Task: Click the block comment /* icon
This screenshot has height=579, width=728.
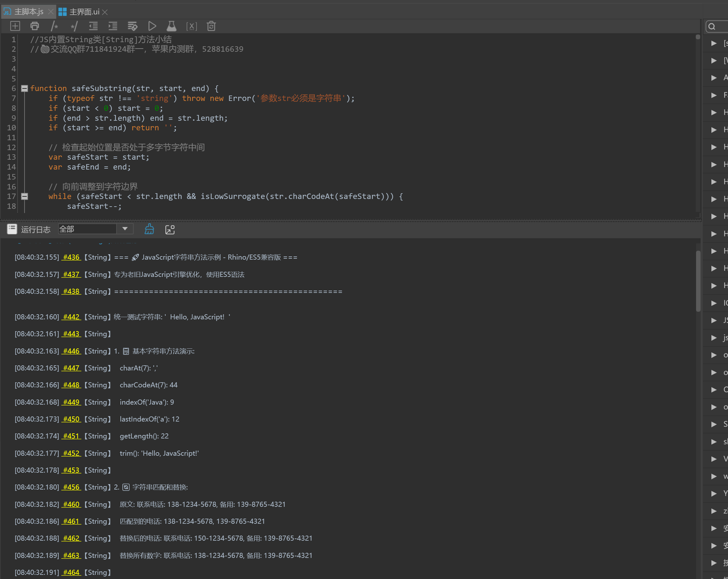Action: click(x=54, y=26)
